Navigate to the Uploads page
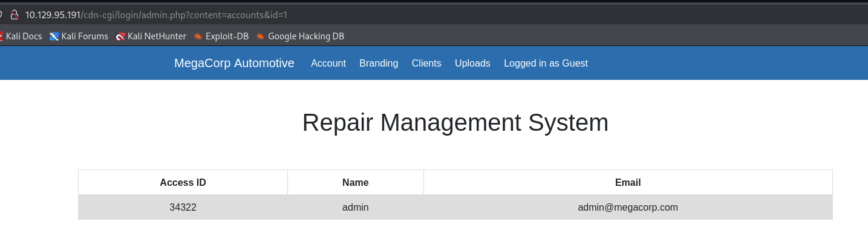The width and height of the screenshot is (868, 247). 472,64
